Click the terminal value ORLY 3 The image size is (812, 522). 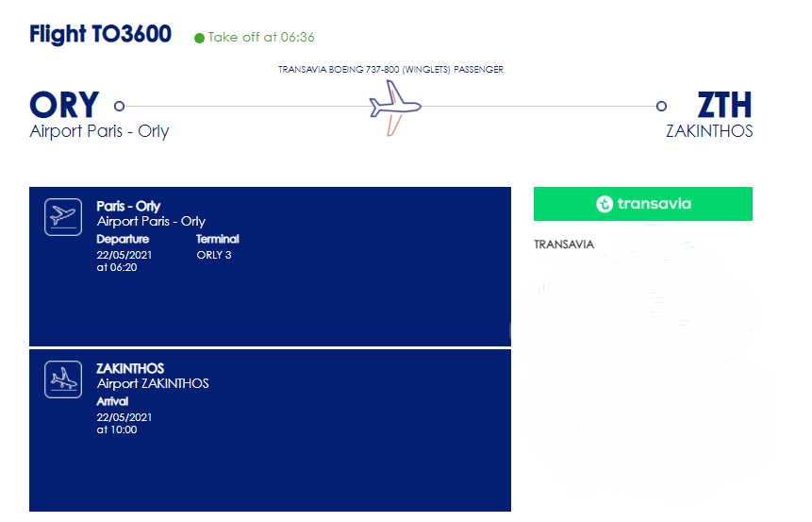click(x=214, y=255)
